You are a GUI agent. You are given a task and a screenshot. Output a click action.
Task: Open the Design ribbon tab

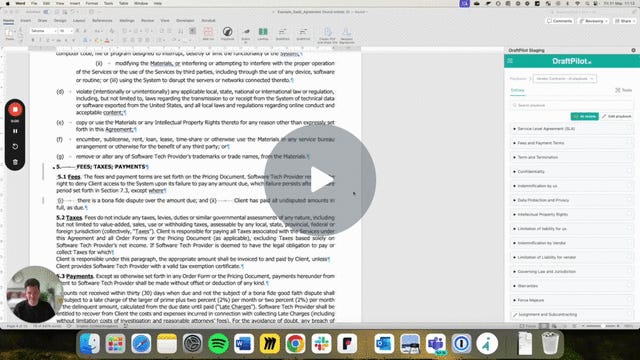(x=60, y=20)
